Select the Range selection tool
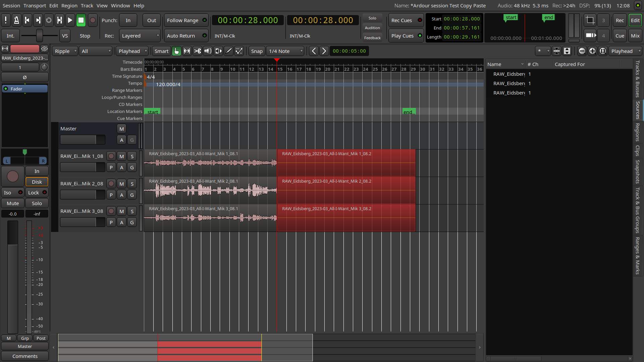644x362 pixels. point(187,51)
